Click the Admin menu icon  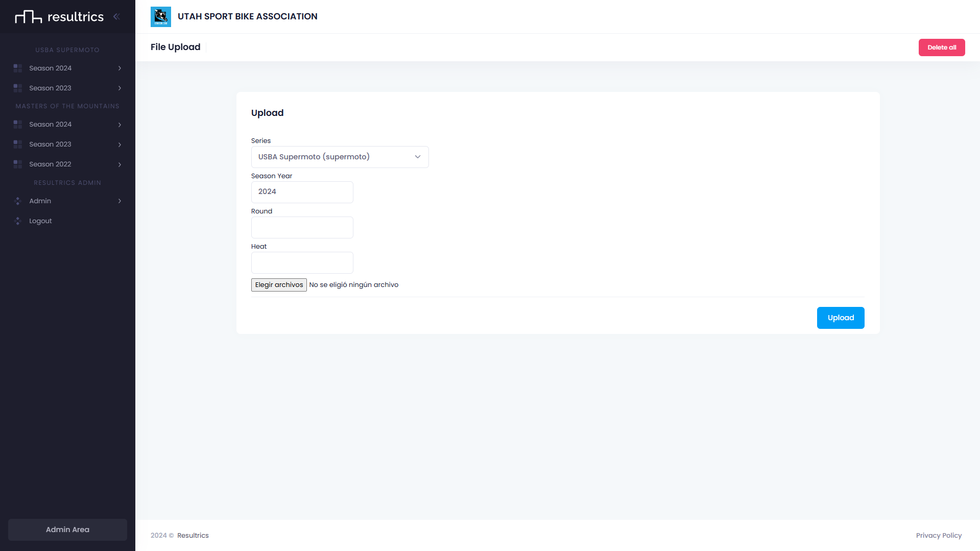click(18, 201)
